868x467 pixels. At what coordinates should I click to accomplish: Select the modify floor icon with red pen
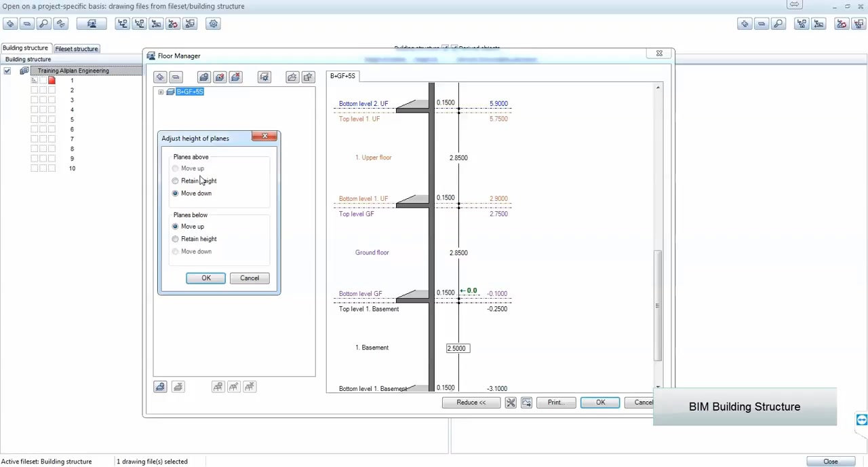click(x=220, y=77)
